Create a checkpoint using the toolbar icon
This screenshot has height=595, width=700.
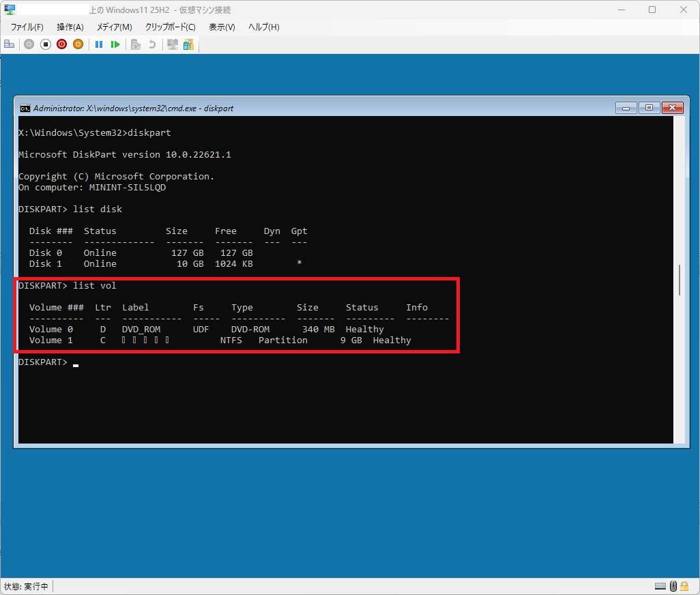[136, 44]
